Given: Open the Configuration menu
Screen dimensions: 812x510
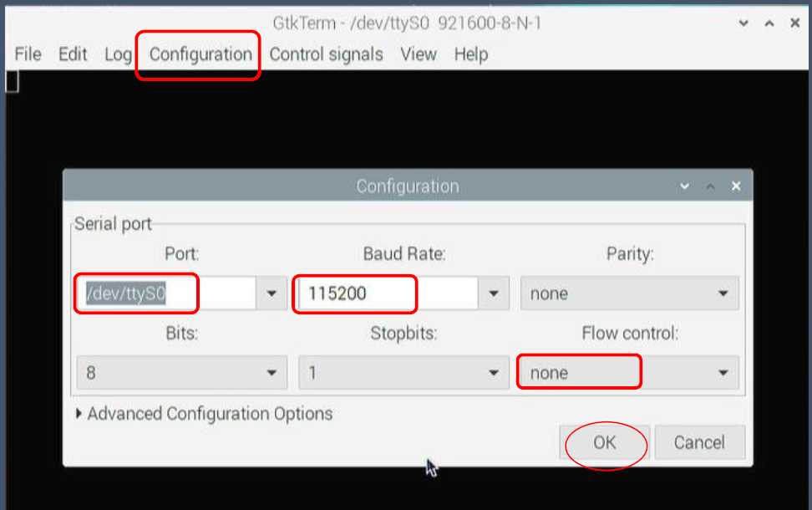Looking at the screenshot, I should (200, 54).
